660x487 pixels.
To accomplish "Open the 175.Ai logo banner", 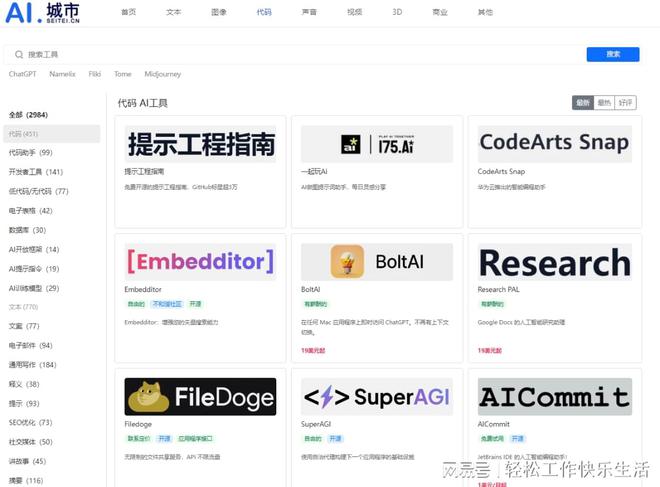I will (377, 144).
